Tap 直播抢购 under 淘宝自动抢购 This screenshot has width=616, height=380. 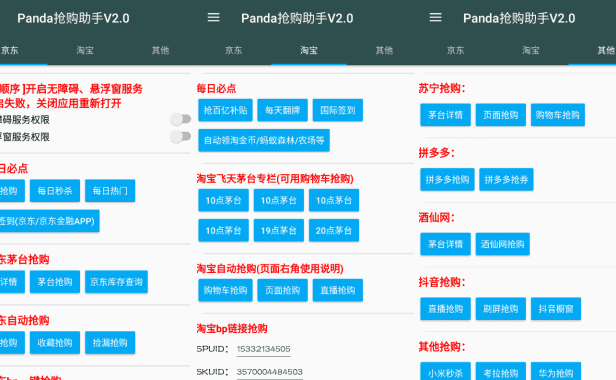point(337,290)
